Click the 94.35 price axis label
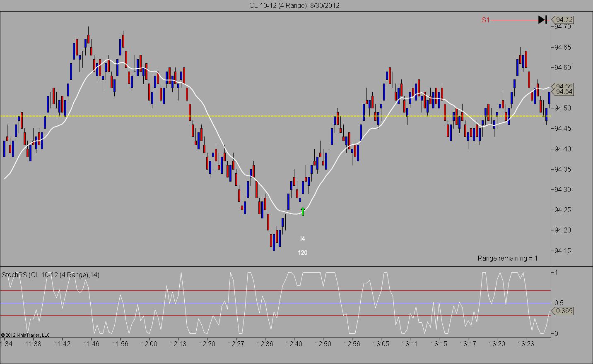This screenshot has width=593, height=364. pyautogui.click(x=563, y=169)
